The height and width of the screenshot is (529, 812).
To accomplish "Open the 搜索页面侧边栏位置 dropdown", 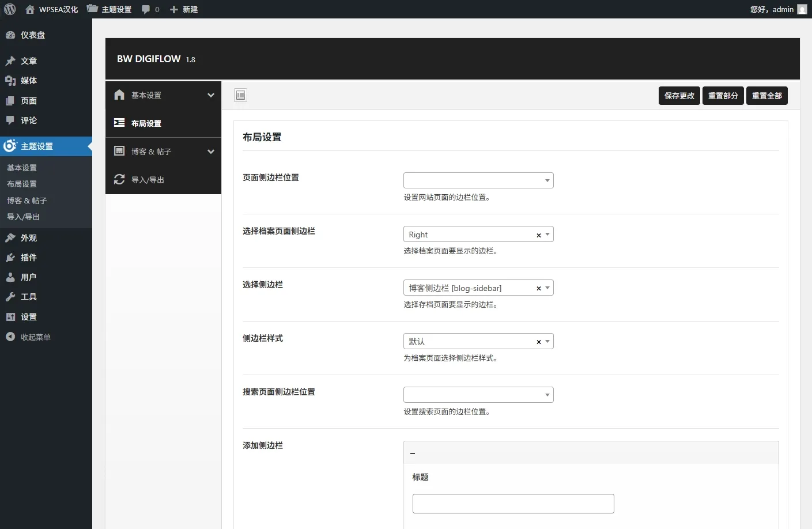I will pyautogui.click(x=478, y=395).
